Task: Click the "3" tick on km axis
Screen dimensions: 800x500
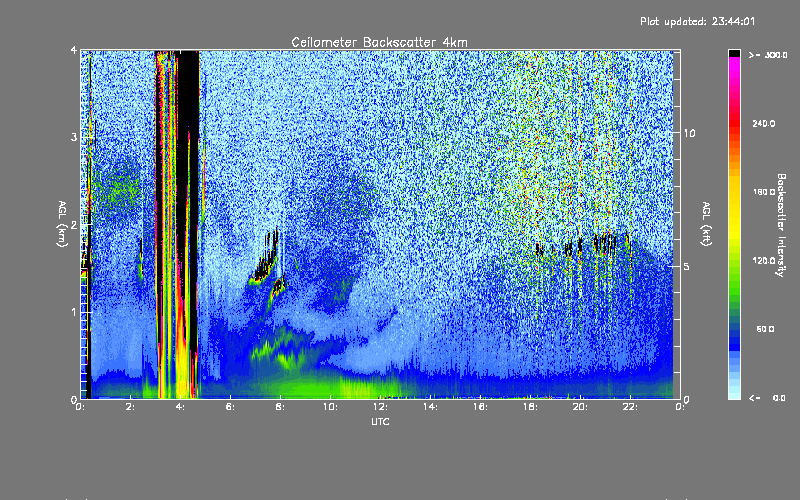Action: [74, 137]
